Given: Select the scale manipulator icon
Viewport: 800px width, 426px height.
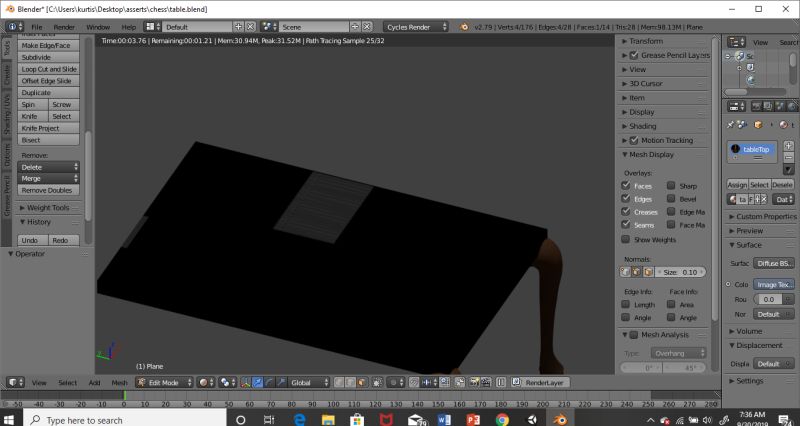Looking at the screenshot, I should [x=280, y=382].
